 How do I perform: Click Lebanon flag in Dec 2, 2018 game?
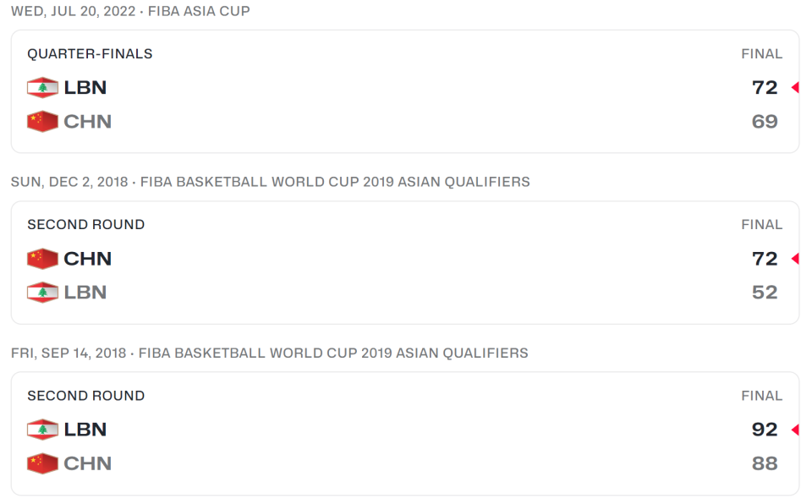(42, 292)
